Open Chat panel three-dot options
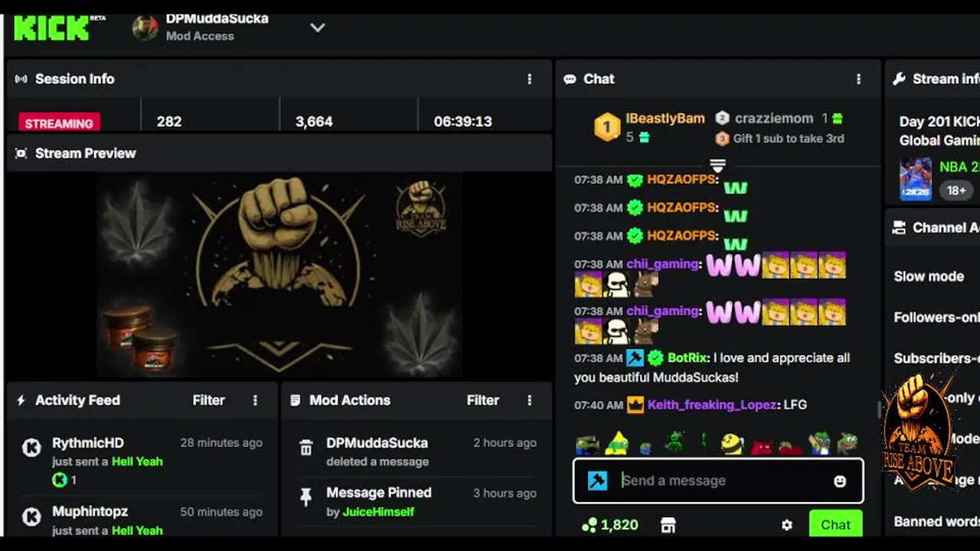 tap(858, 79)
